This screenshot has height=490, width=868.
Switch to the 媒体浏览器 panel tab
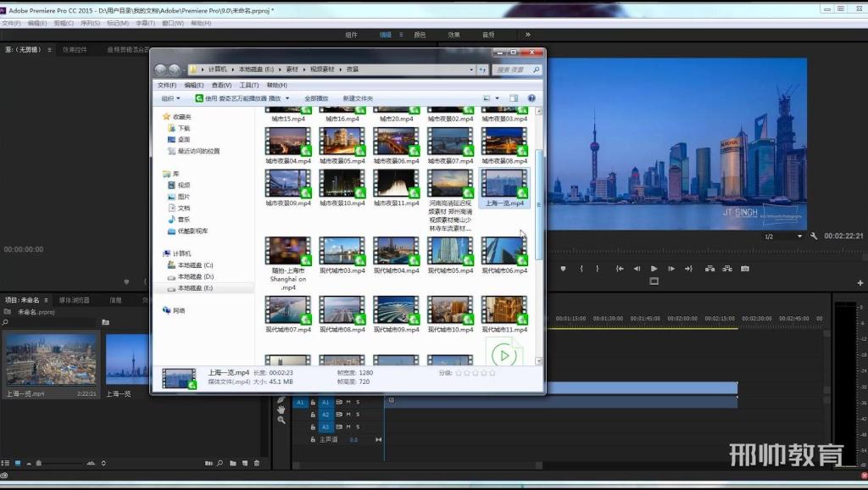tap(75, 300)
